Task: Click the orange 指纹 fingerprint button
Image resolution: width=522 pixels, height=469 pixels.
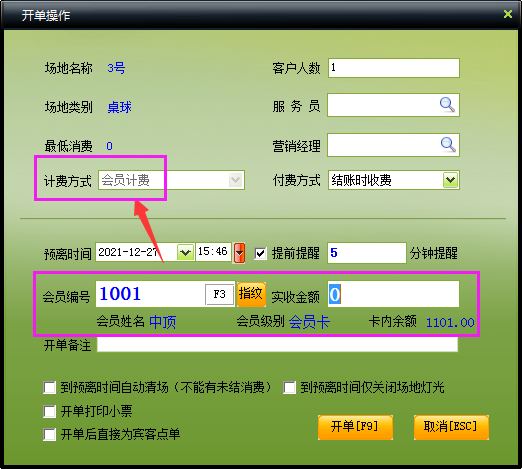Action: (251, 294)
